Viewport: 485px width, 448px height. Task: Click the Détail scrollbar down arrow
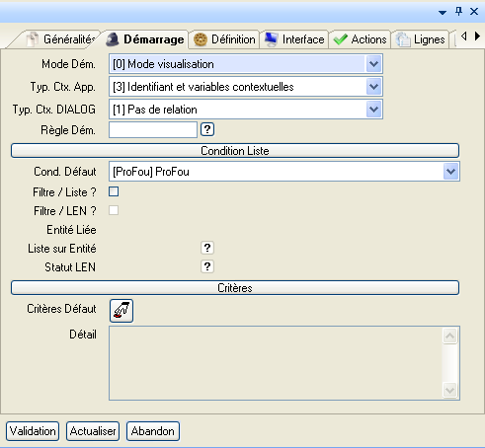pos(449,391)
